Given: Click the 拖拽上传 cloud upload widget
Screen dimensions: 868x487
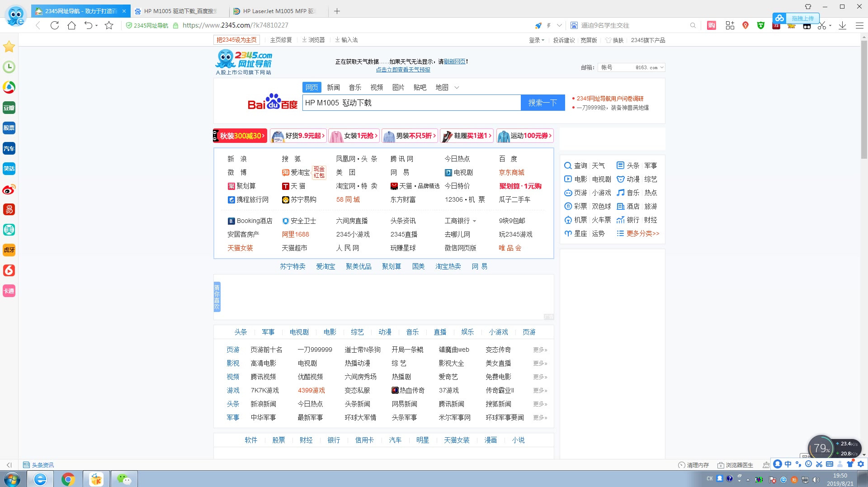Looking at the screenshot, I should coord(796,18).
